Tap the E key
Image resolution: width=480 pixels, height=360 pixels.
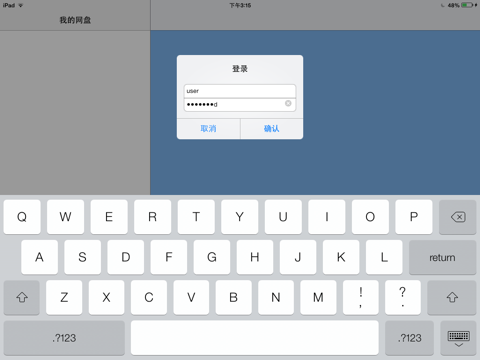click(x=109, y=217)
